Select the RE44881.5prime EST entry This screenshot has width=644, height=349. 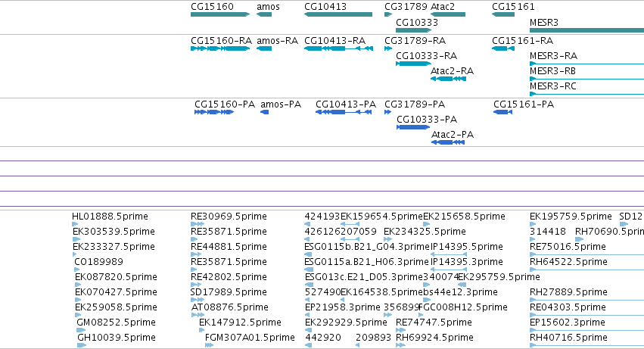(229, 247)
